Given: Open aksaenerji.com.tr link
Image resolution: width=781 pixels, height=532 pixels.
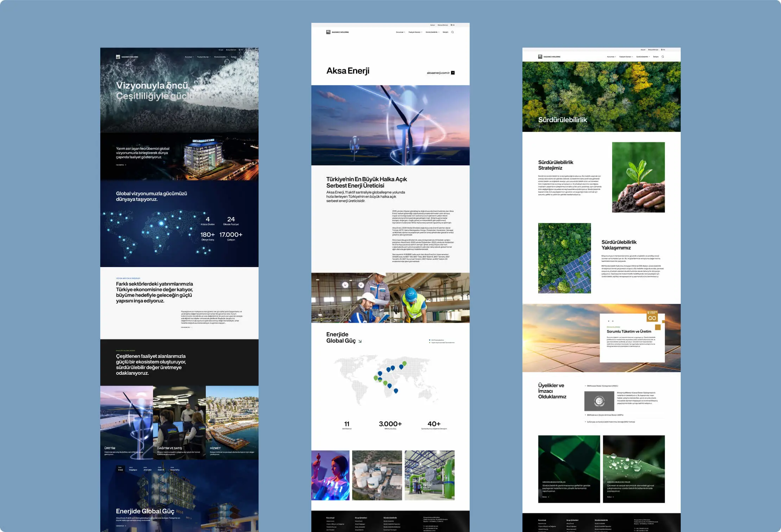Looking at the screenshot, I should pyautogui.click(x=438, y=73).
